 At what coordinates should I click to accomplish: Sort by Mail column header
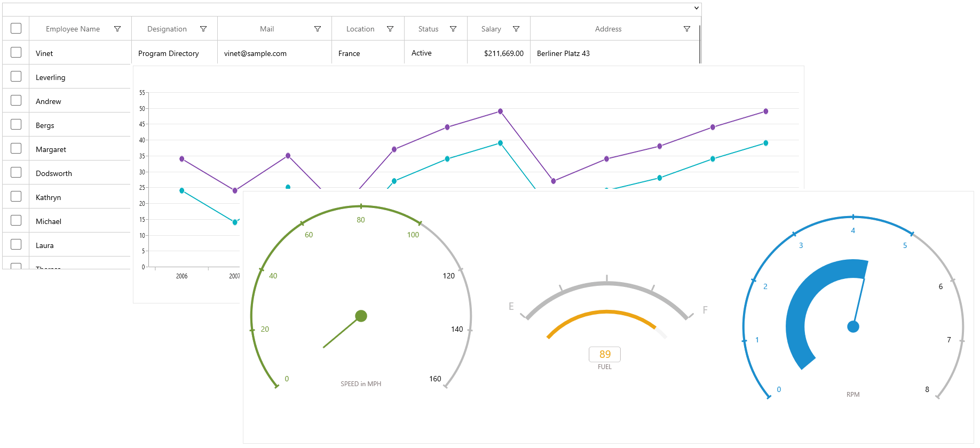coord(267,29)
